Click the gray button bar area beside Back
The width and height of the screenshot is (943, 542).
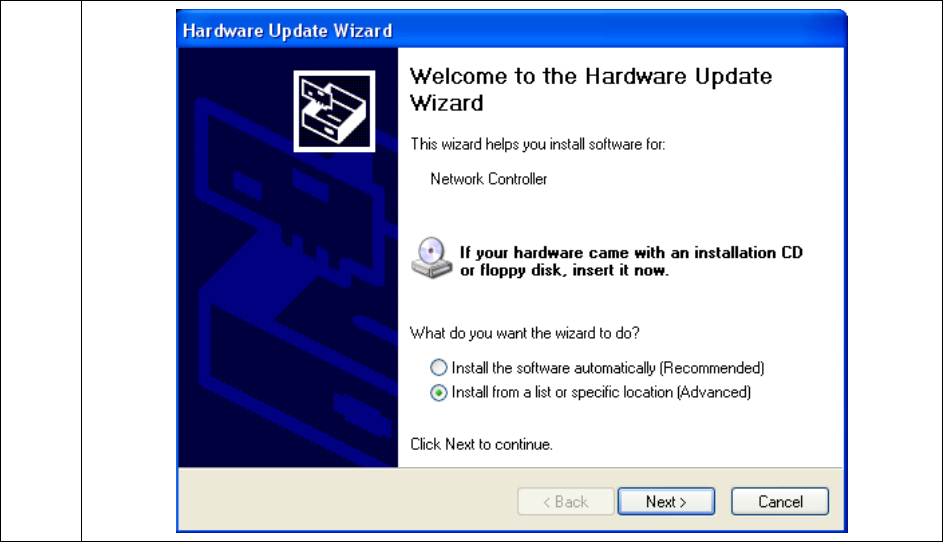click(348, 500)
